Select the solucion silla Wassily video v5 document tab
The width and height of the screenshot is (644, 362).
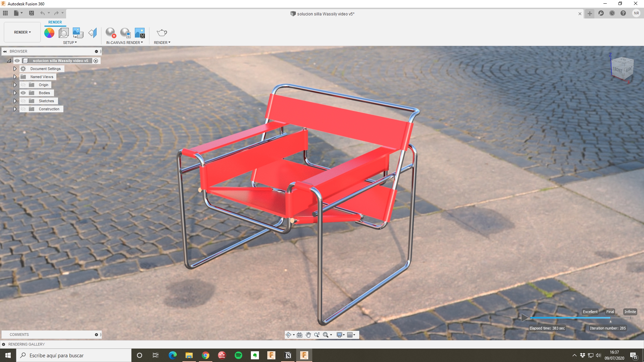click(322, 14)
